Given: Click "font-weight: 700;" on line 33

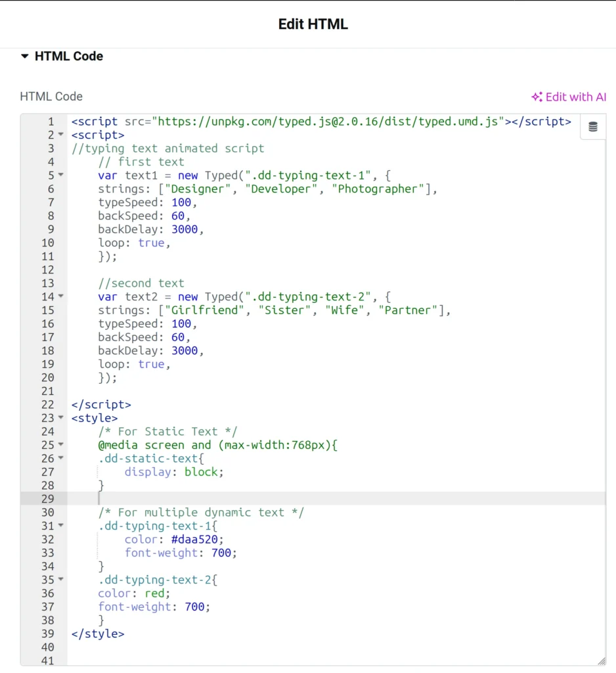Looking at the screenshot, I should (x=181, y=553).
